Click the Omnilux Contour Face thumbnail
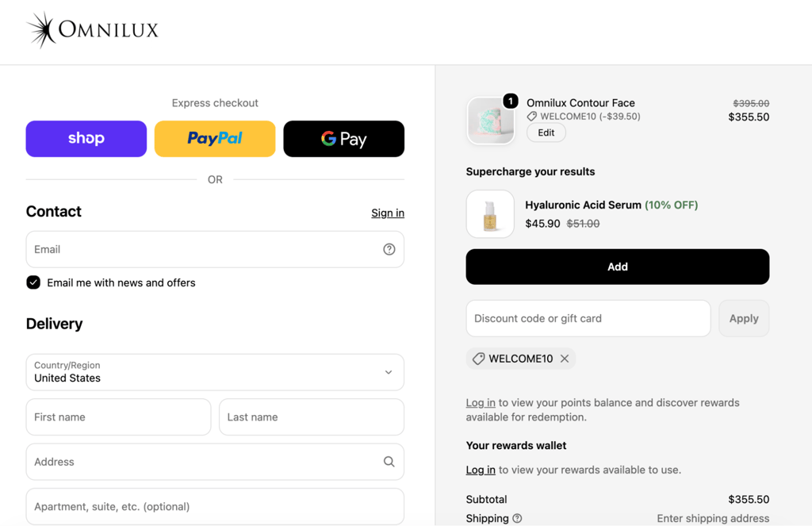 coord(490,121)
